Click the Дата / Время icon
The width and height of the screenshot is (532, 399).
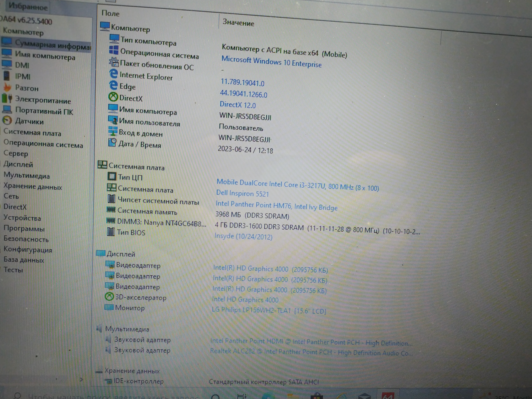(x=112, y=143)
